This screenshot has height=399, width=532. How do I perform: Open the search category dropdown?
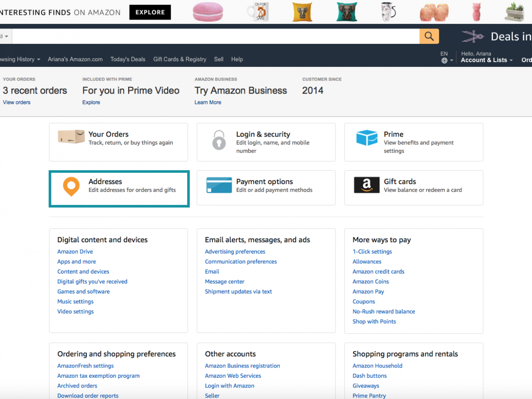tap(5, 36)
